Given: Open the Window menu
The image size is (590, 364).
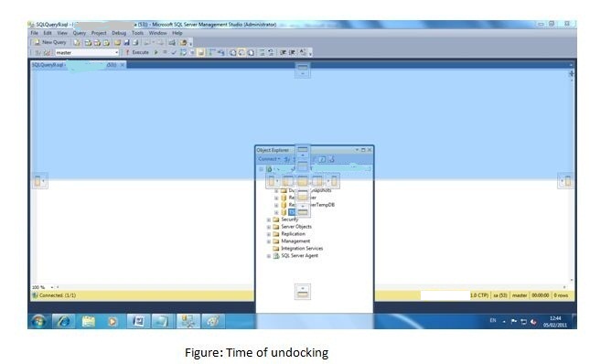Looking at the screenshot, I should pos(157,33).
